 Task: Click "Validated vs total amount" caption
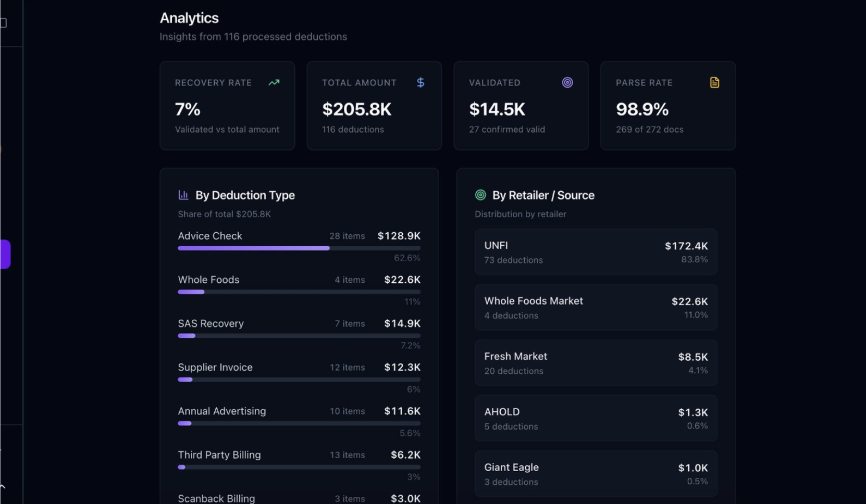click(227, 129)
